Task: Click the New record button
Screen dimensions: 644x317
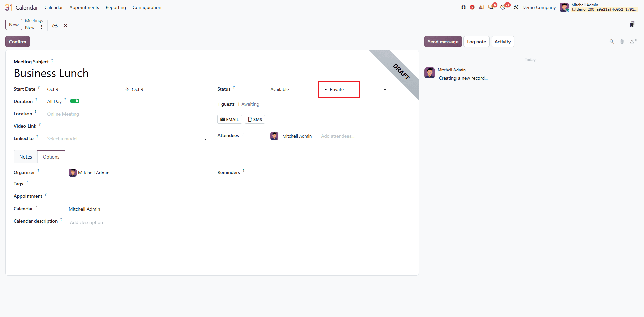Action: coord(14,25)
